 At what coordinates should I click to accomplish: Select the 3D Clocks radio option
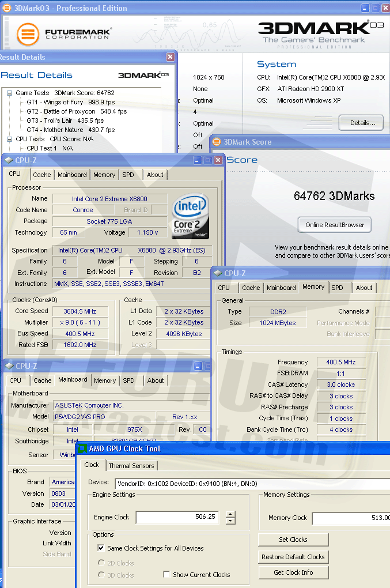(101, 575)
